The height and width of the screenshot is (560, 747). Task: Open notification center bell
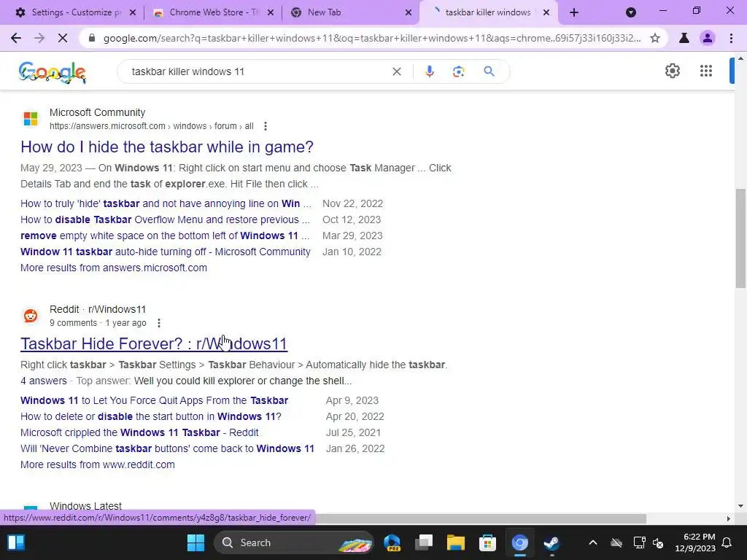tap(727, 542)
